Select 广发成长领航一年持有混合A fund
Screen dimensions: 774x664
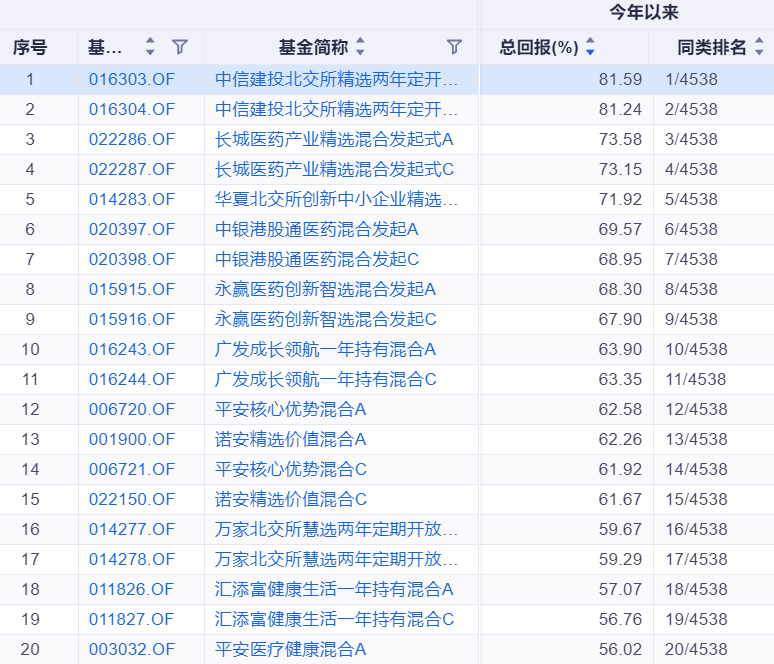point(325,349)
